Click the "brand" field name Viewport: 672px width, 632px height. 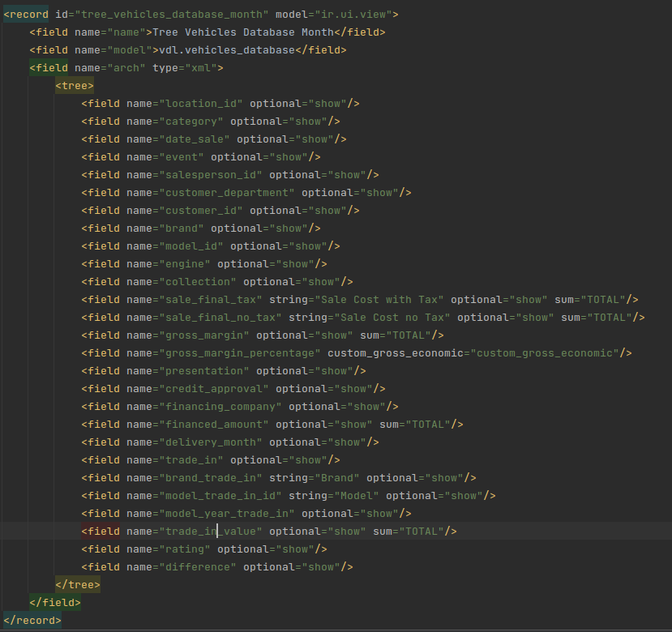182,228
